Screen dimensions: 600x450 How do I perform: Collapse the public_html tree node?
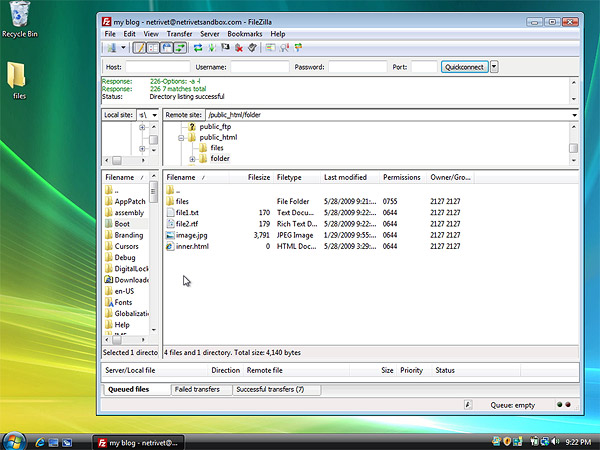pos(181,138)
